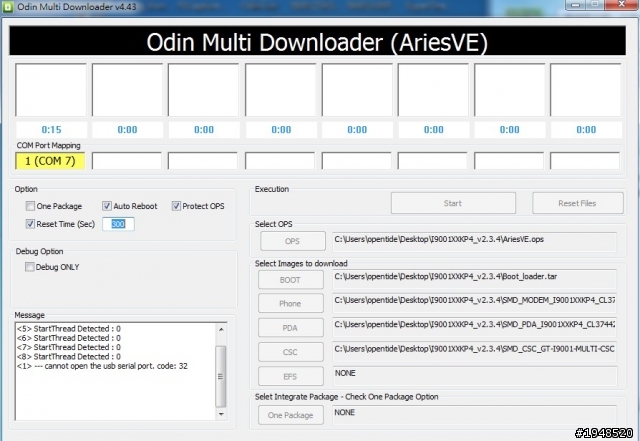Screen dimensions: 640x441
Task: Click the '<5> StartThread Detected : 0' line
Action: (x=69, y=329)
